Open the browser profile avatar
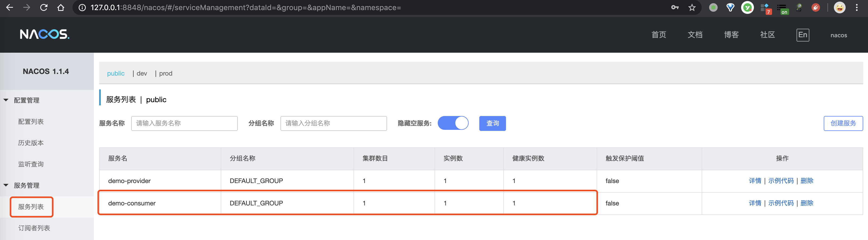Image resolution: width=868 pixels, height=240 pixels. tap(840, 7)
